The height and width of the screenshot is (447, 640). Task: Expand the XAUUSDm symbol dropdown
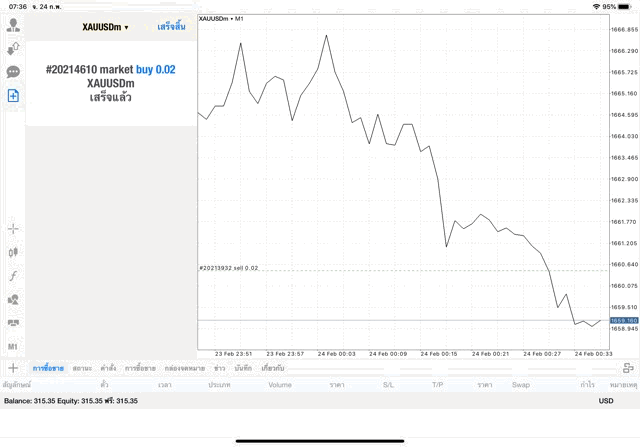click(105, 27)
